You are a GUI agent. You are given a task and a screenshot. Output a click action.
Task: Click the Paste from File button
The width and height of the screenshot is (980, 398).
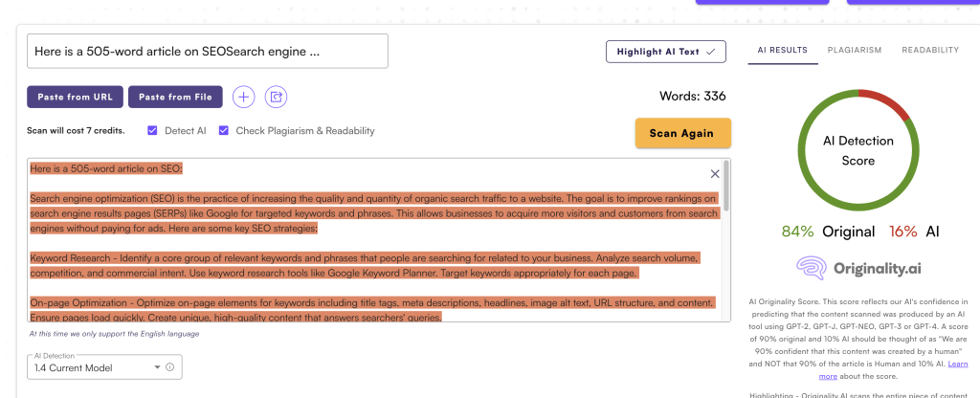[175, 97]
